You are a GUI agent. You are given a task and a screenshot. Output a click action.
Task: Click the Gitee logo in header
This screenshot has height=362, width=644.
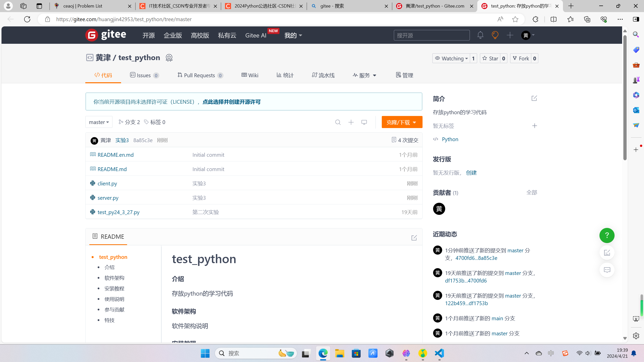click(x=106, y=35)
